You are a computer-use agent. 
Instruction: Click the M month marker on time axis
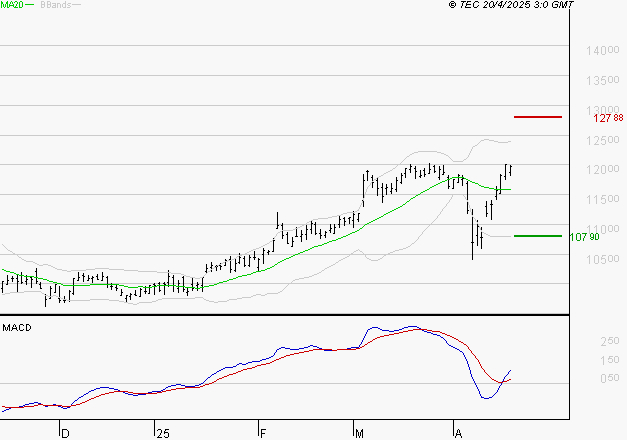[x=359, y=433]
